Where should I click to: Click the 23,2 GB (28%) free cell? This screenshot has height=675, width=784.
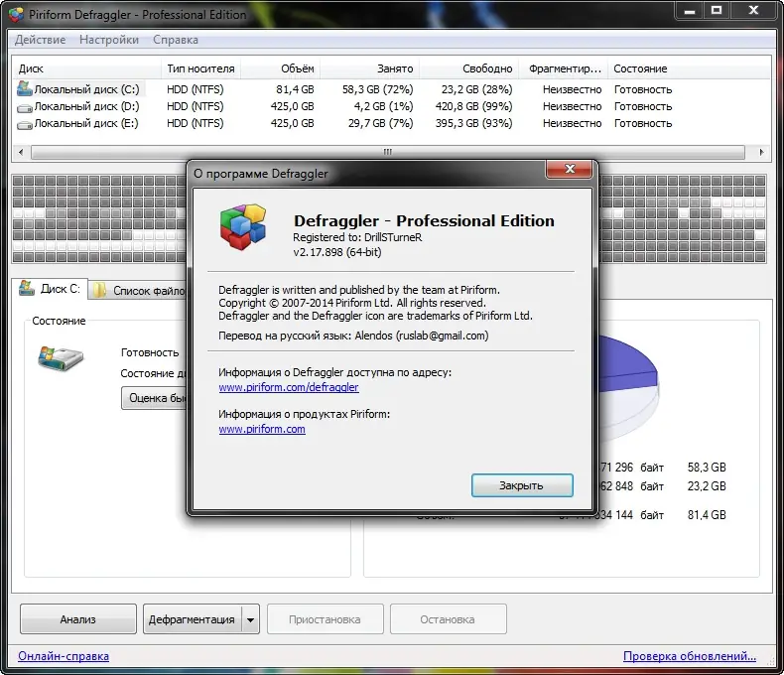477,89
